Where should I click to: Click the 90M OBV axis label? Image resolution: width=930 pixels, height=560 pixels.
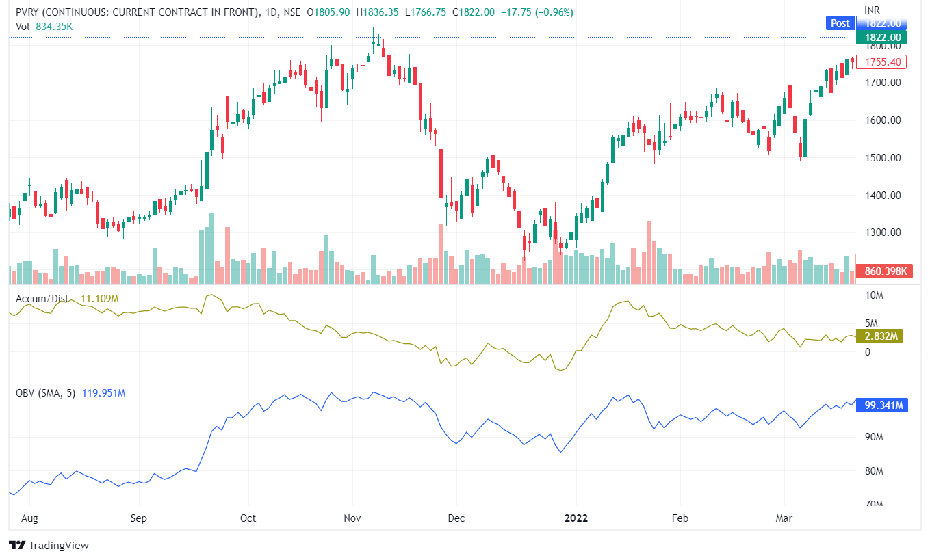tap(873, 437)
